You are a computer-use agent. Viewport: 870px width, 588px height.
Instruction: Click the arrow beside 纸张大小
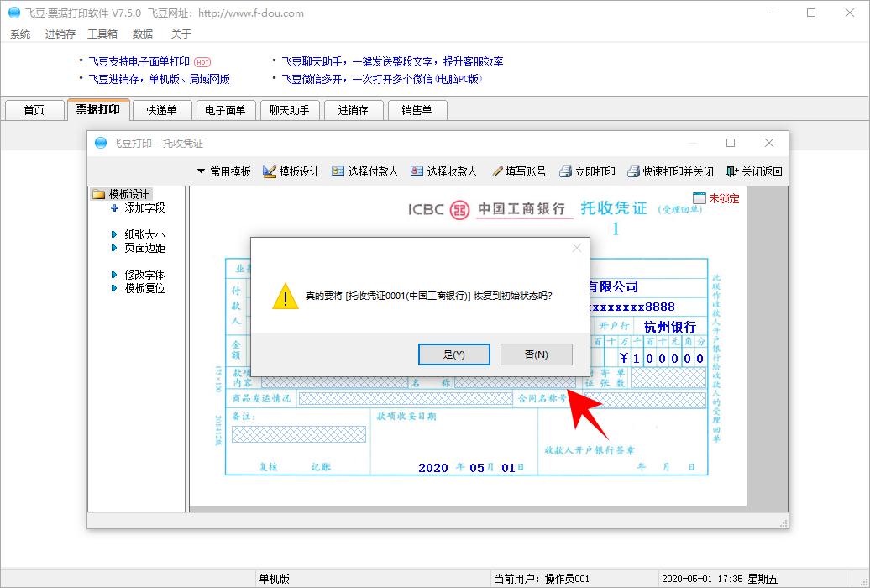click(113, 234)
